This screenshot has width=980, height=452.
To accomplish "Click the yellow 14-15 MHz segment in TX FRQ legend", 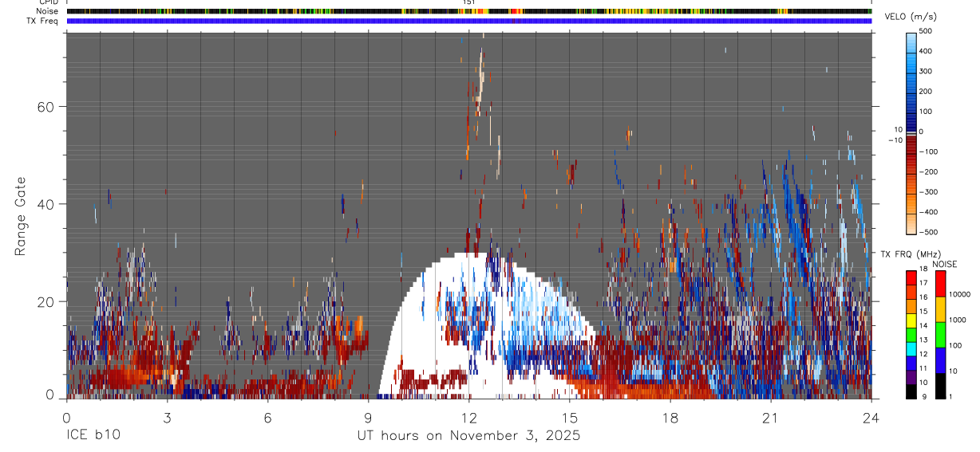I will click(x=911, y=320).
